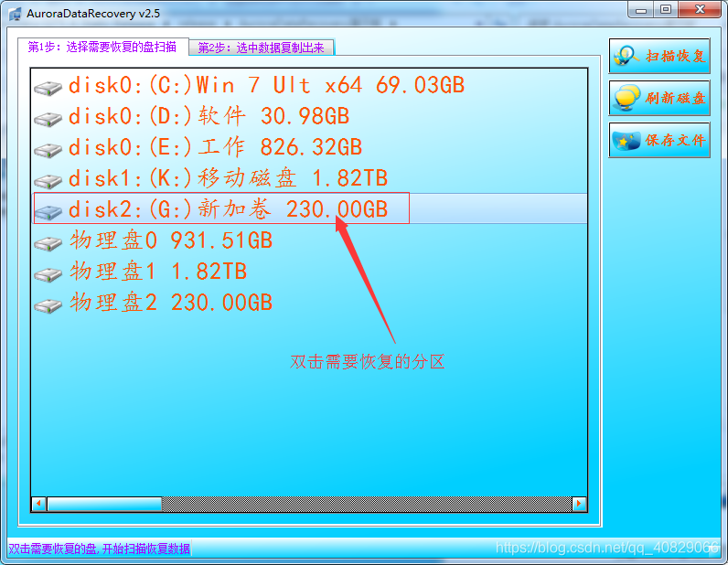This screenshot has width=728, height=565.
Task: Click the 扫描恢复 button
Action: (659, 56)
